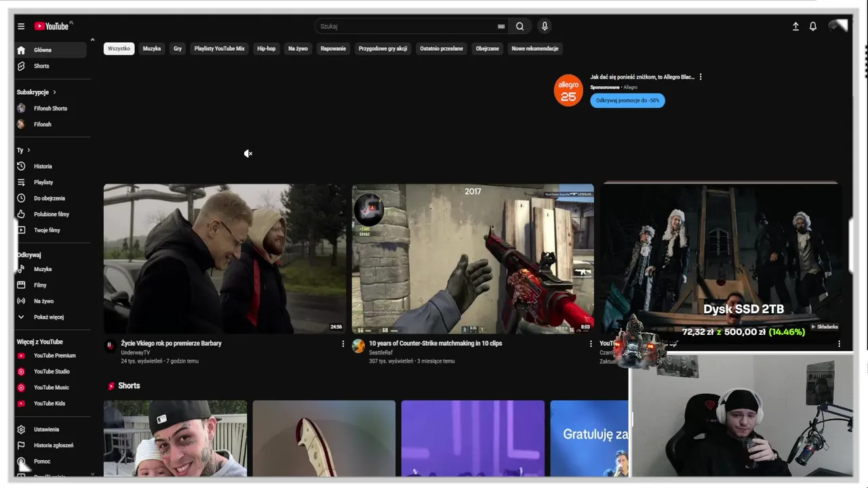This screenshot has width=868, height=488.
Task: Open Shorts in the sidebar
Action: 51,66
